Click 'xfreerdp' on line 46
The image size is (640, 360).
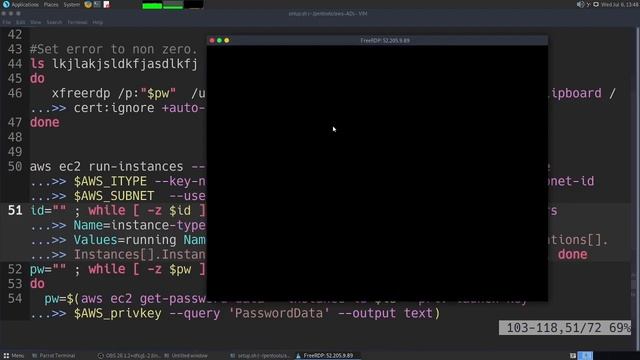click(81, 93)
